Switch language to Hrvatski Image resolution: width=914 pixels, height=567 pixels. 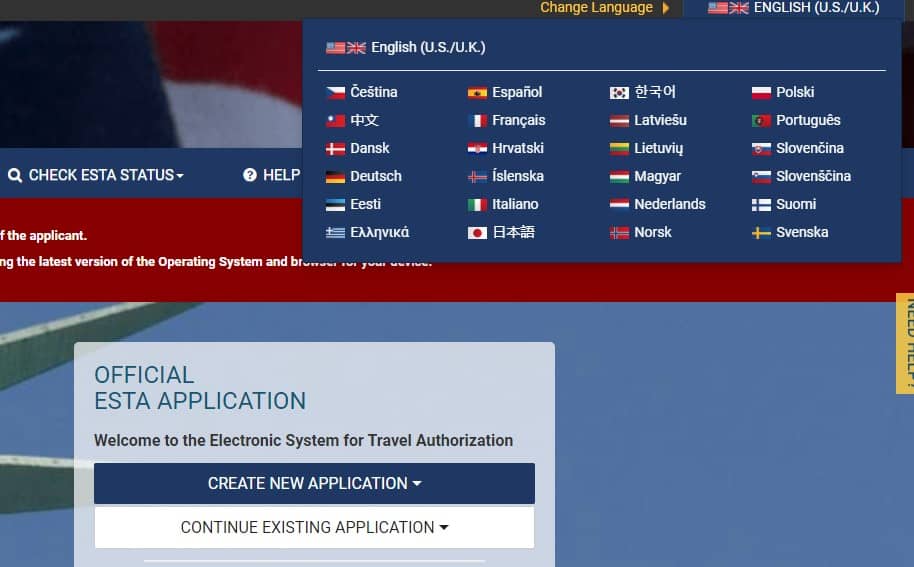506,148
